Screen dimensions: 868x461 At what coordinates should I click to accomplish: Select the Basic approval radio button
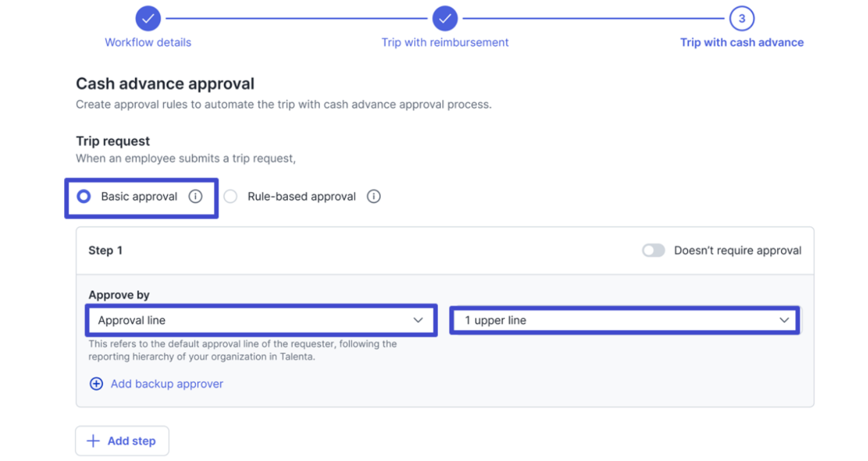tap(84, 197)
